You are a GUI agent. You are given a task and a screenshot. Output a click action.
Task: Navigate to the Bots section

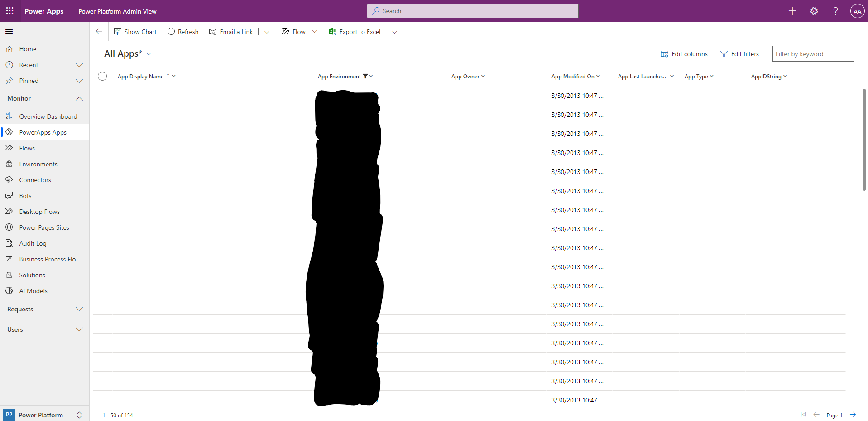tap(25, 195)
